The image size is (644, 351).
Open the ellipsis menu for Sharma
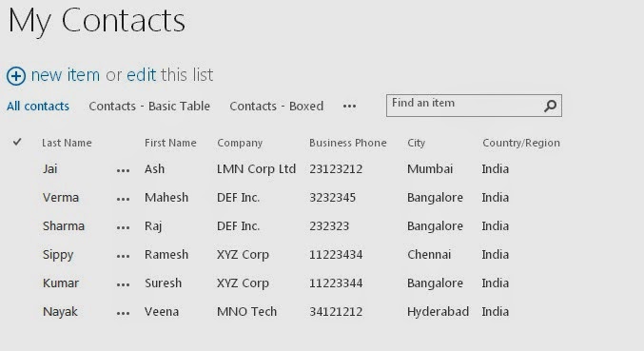[x=124, y=227]
